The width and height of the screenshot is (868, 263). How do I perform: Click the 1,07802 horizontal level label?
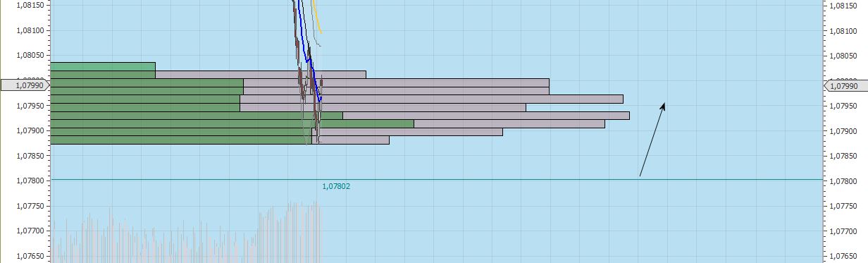(336, 187)
